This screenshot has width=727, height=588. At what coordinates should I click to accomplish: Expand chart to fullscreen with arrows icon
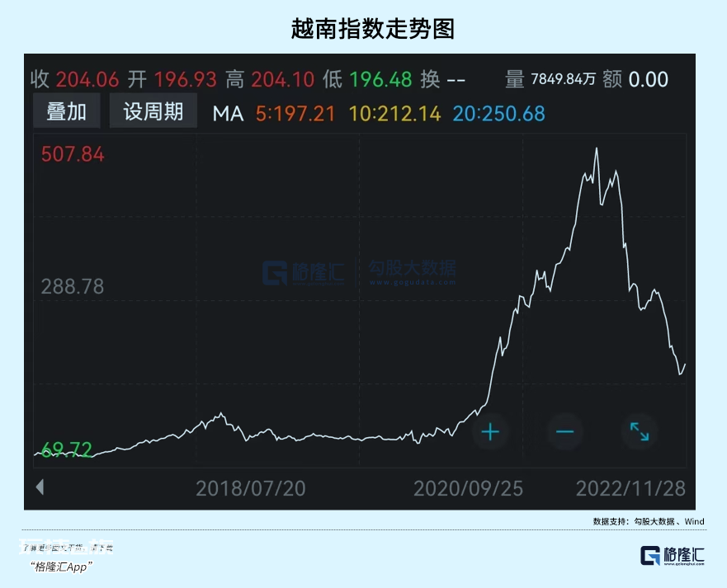pyautogui.click(x=640, y=432)
